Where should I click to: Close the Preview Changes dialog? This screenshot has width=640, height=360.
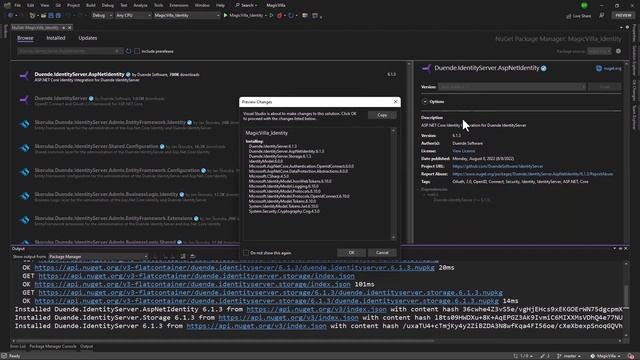(x=395, y=102)
